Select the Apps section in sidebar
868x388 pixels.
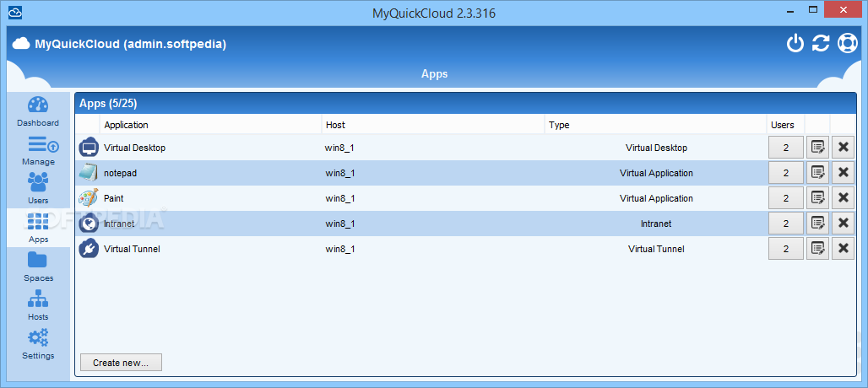coord(38,228)
